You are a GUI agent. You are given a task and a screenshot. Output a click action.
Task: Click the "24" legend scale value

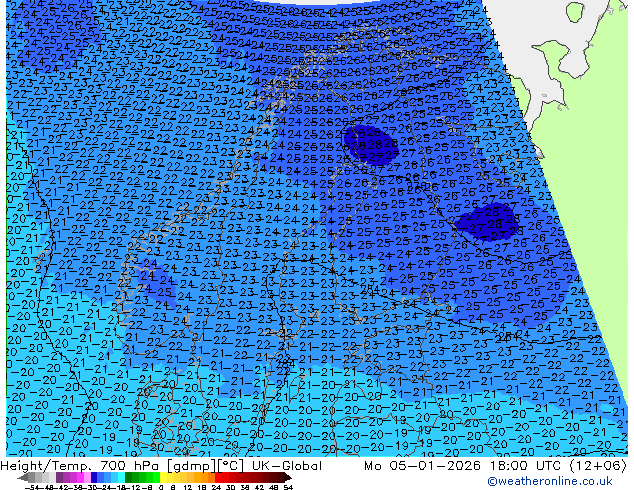pos(217,487)
